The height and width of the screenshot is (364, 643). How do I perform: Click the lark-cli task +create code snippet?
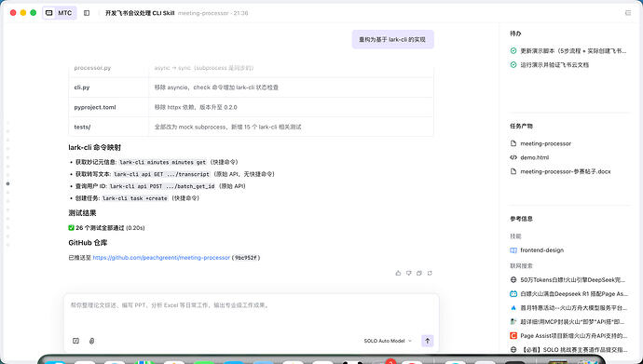pyautogui.click(x=135, y=198)
